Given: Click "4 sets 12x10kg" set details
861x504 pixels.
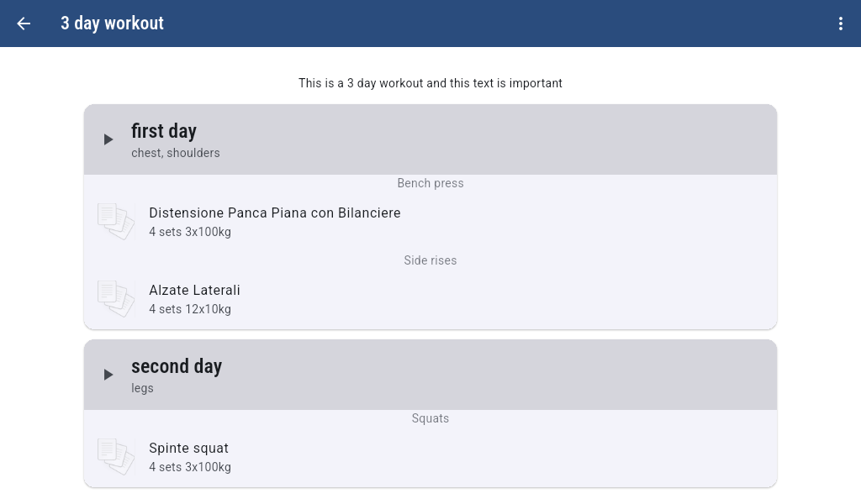Looking at the screenshot, I should (x=190, y=309).
